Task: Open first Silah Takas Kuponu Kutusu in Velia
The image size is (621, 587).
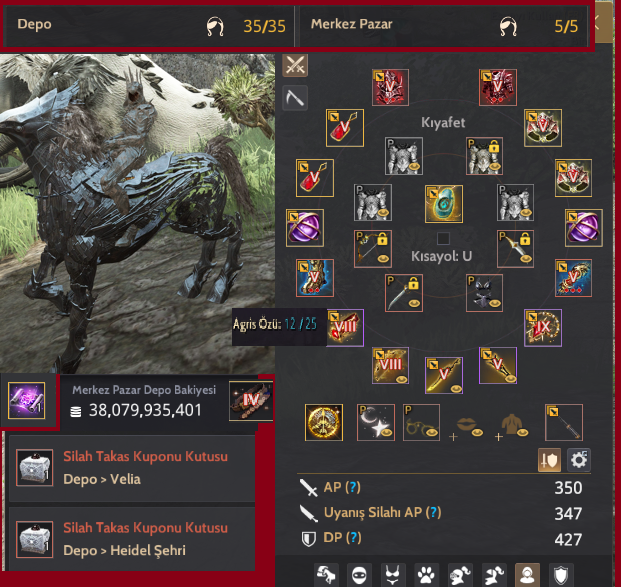Action: 132,468
